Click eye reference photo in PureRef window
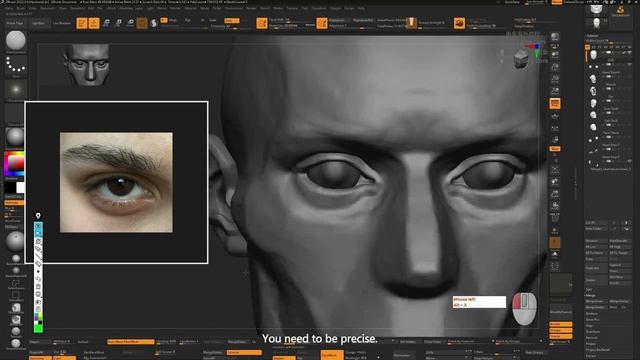Screen dimensions: 640x360 [116, 182]
